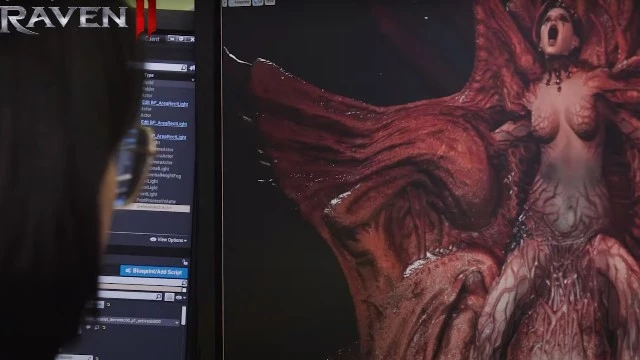Image resolution: width=640 pixels, height=360 pixels.
Task: Click the World Outliner search magnifier icon
Action: coord(184,68)
